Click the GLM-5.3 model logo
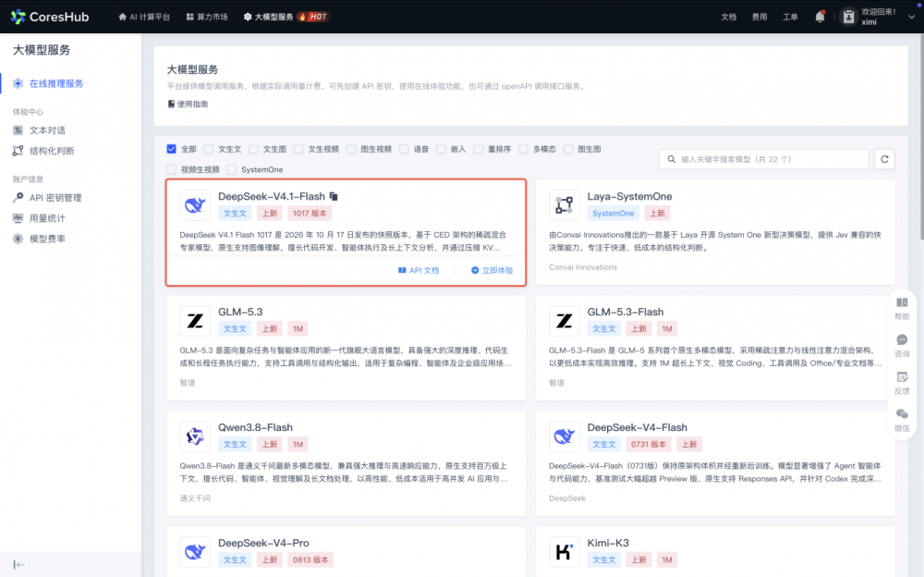 (x=195, y=320)
